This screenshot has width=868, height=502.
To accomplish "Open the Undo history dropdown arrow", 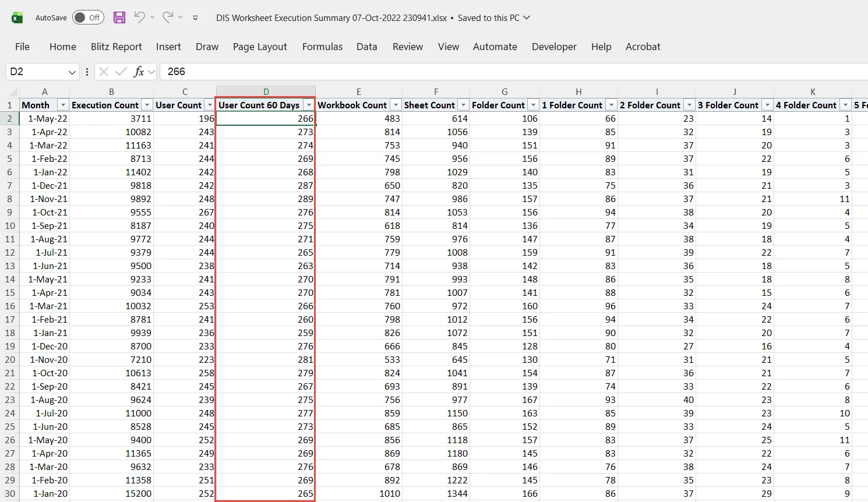I will (x=152, y=17).
